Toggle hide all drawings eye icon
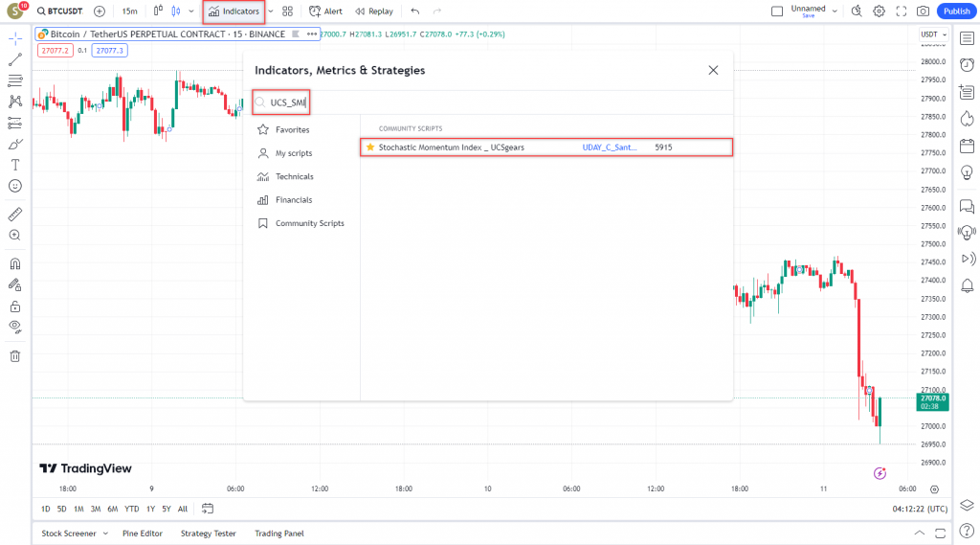The image size is (980, 545). coord(14,327)
